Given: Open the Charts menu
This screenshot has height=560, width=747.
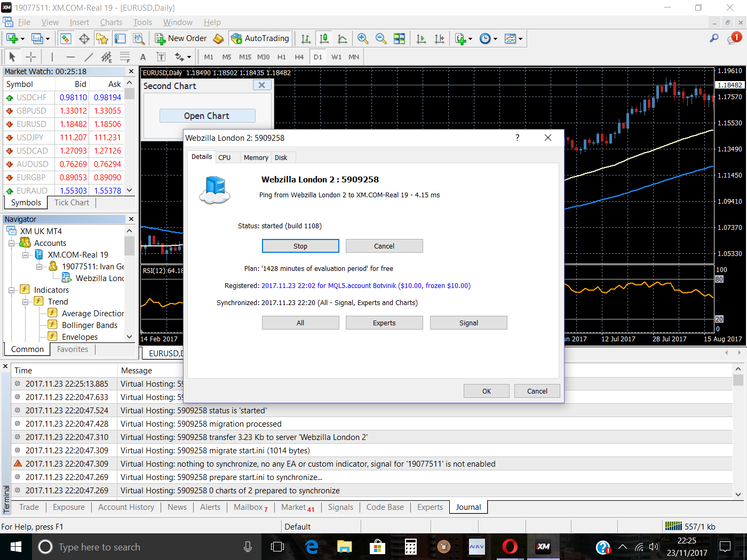Looking at the screenshot, I should 111,22.
